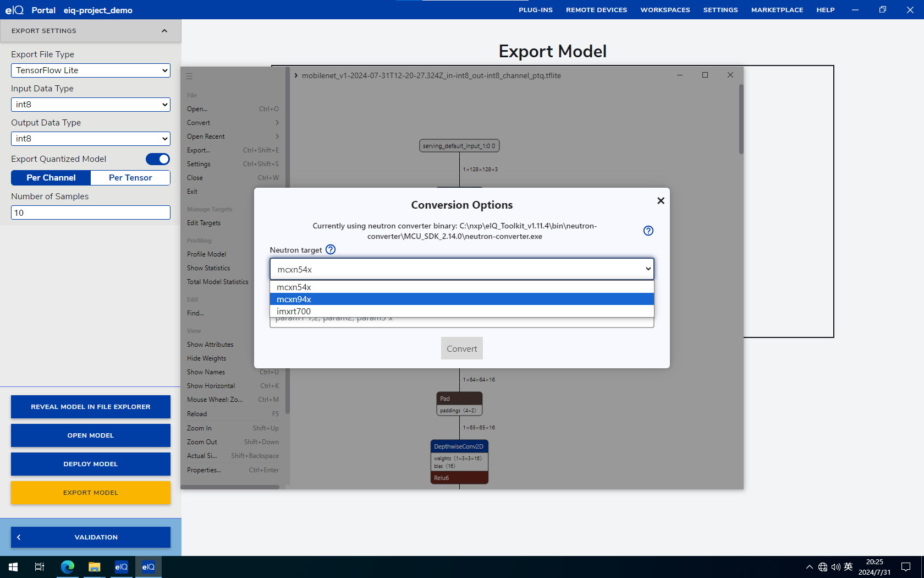Collapse the Export Settings panel chevron

164,31
